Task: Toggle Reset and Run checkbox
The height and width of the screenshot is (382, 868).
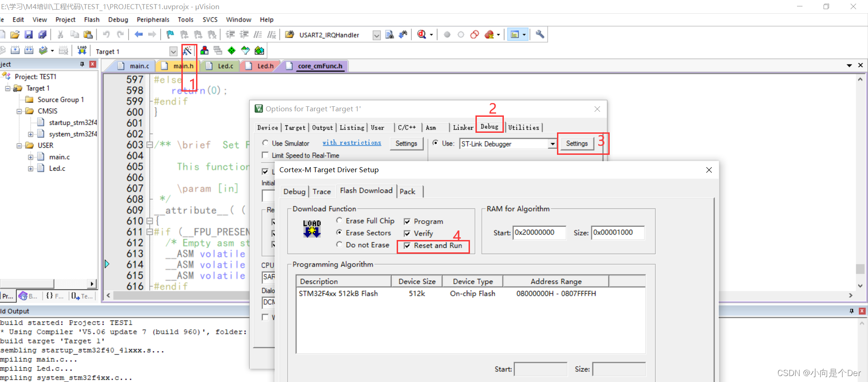Action: [x=407, y=246]
